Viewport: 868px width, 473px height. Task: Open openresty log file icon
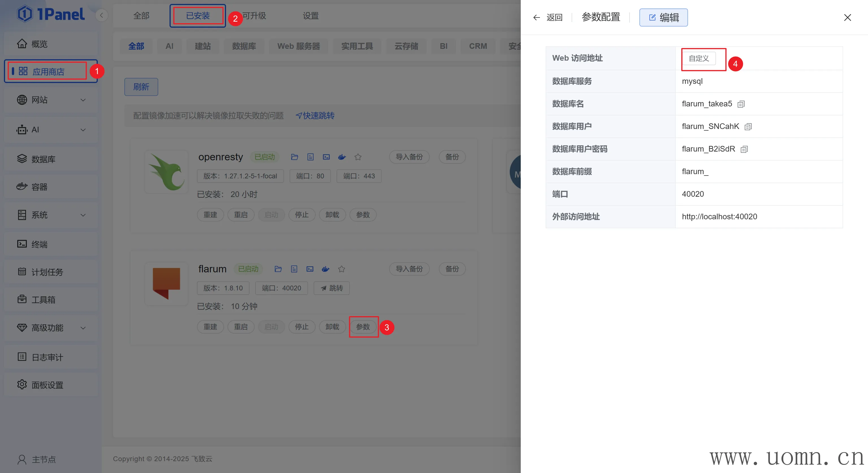coord(310,157)
